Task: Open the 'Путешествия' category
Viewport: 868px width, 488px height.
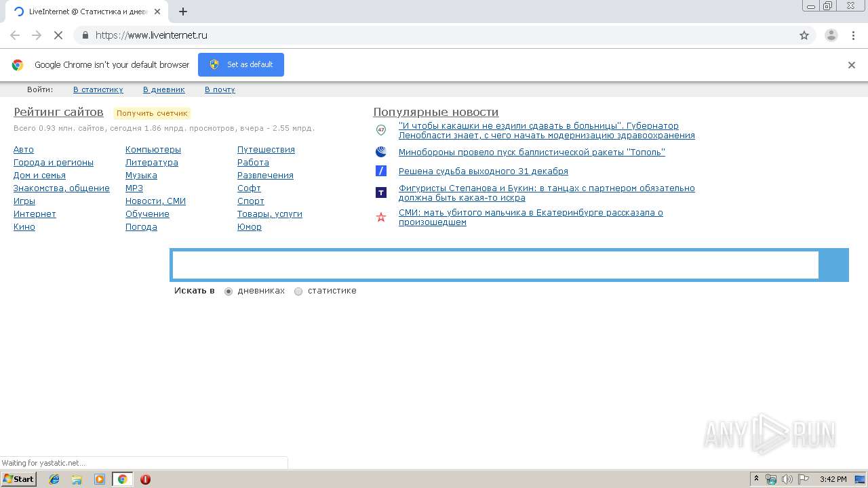Action: tap(266, 150)
